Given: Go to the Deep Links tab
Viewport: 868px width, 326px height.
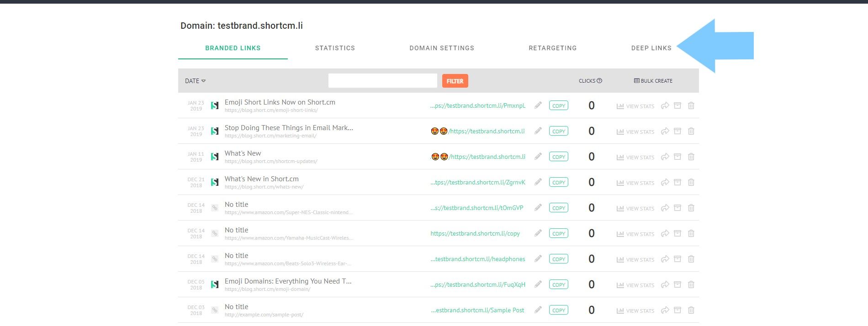Looking at the screenshot, I should pyautogui.click(x=651, y=48).
